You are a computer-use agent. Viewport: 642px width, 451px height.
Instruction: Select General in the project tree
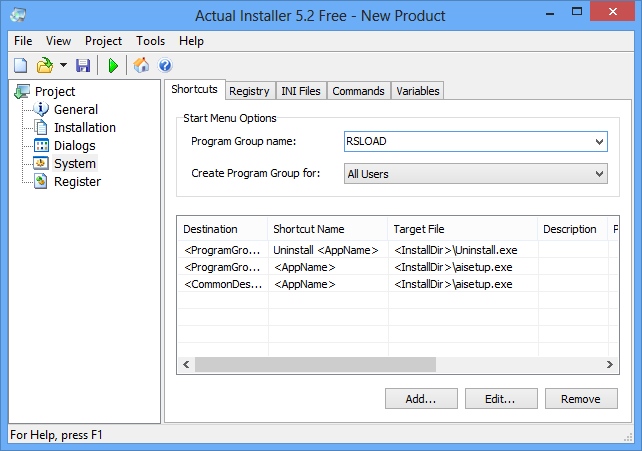[75, 110]
